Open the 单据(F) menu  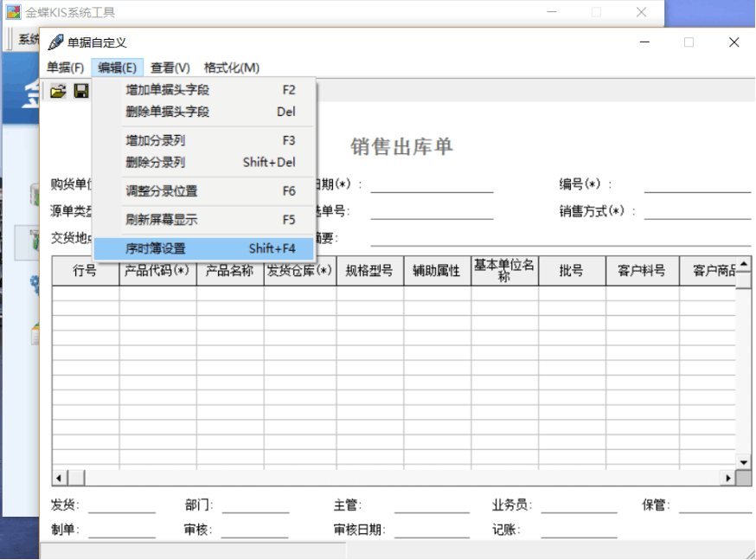tap(66, 68)
